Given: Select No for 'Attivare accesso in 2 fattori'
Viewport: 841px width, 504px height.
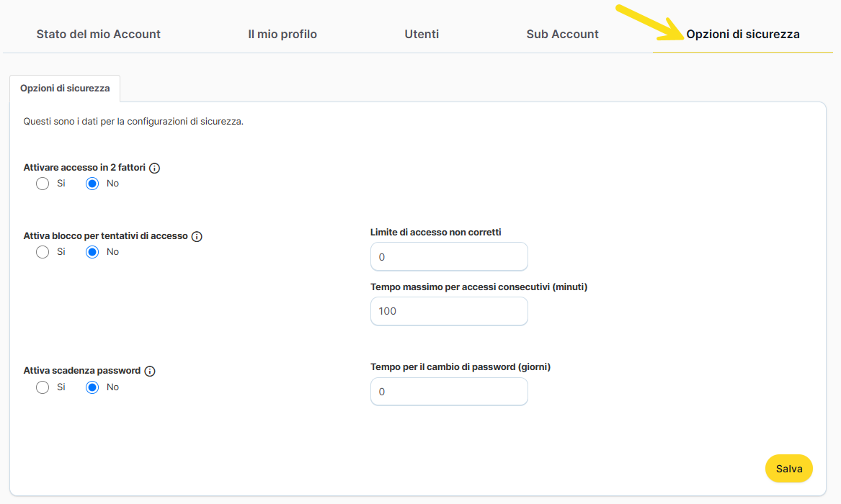Looking at the screenshot, I should tap(92, 184).
